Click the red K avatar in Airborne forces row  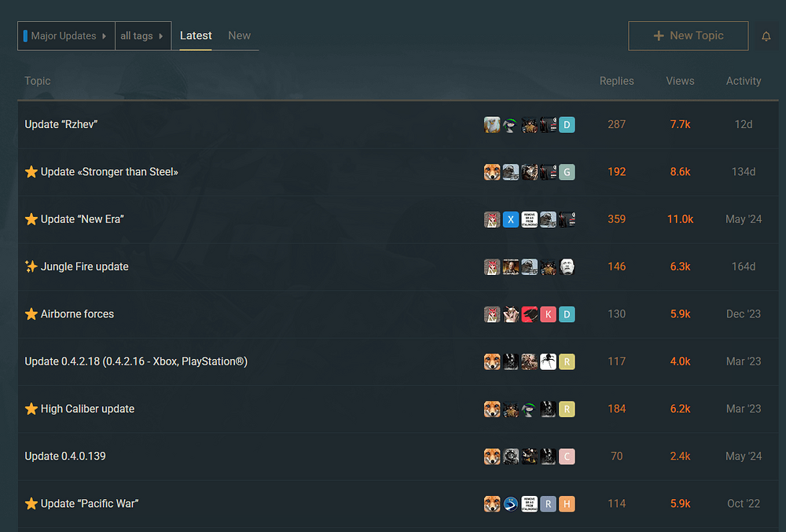click(x=549, y=314)
